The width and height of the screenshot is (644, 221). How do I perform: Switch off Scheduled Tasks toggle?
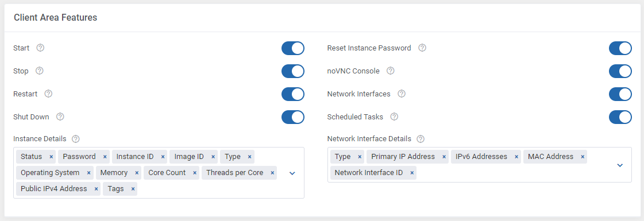coord(620,117)
